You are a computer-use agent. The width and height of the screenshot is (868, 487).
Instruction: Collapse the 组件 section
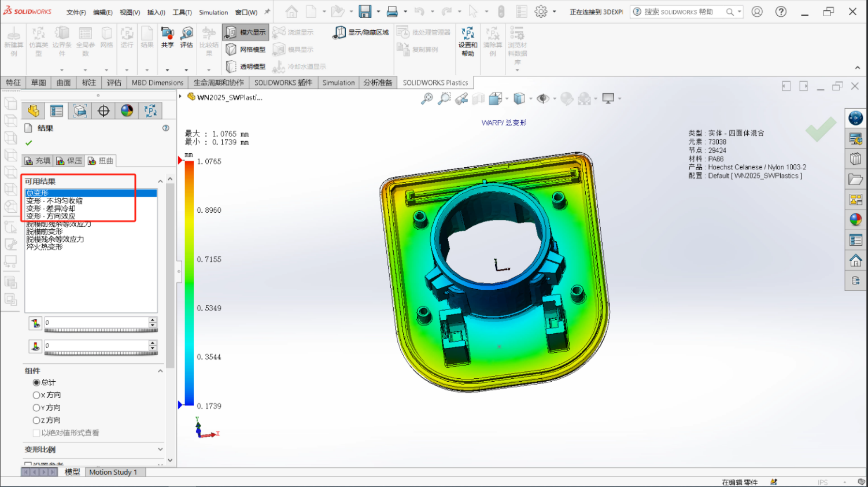160,371
